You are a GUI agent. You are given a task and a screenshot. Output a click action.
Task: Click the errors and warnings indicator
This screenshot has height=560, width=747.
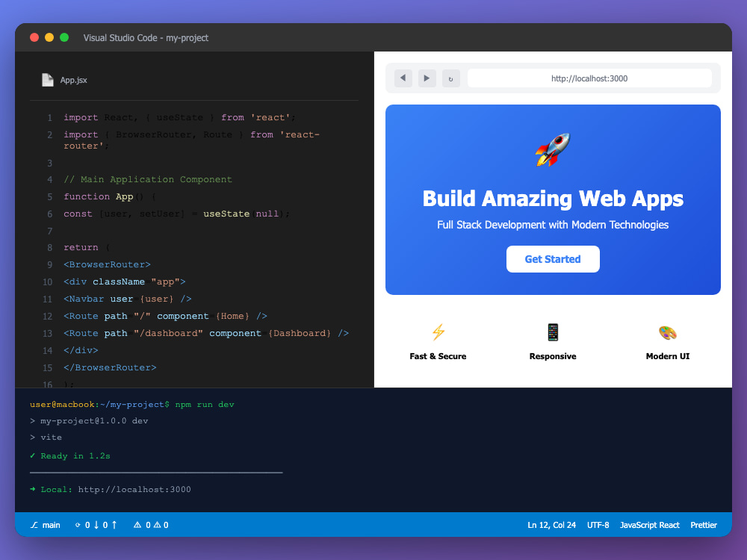click(x=151, y=525)
